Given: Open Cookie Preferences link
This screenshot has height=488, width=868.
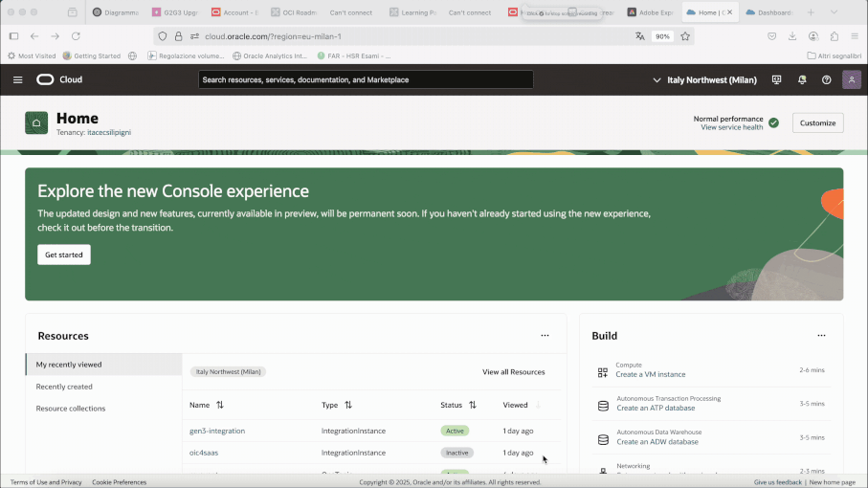Looking at the screenshot, I should click(x=119, y=482).
